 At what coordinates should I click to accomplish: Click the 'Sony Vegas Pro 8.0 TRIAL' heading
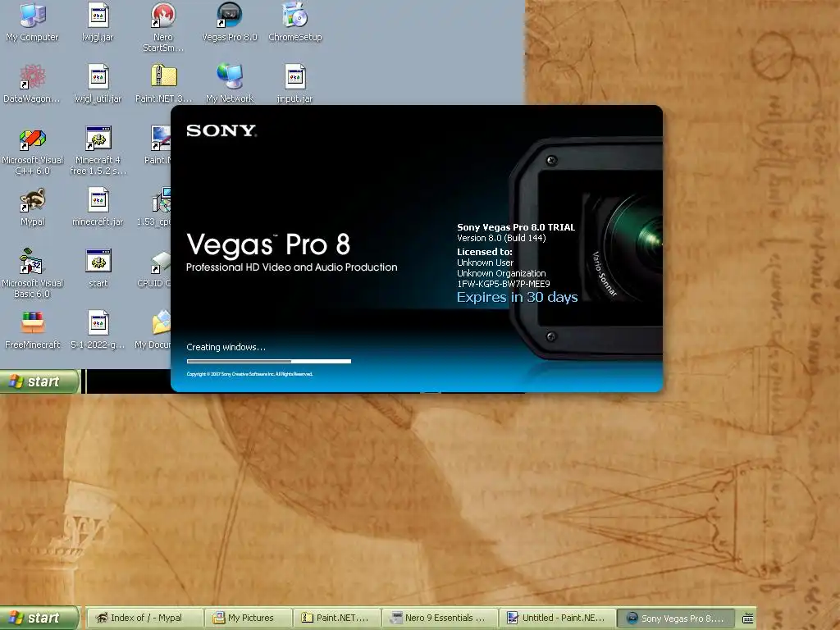tap(516, 227)
